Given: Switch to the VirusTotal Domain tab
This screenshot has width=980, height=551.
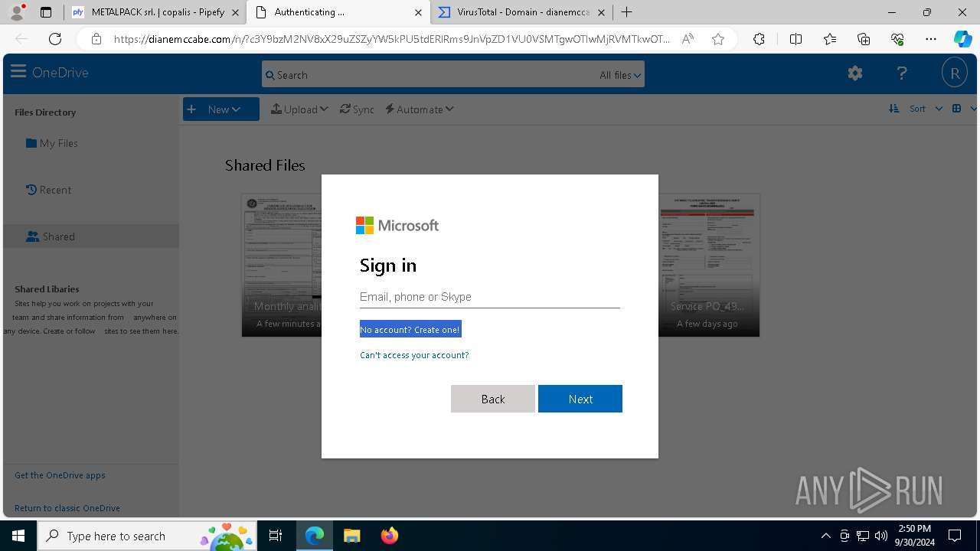Looking at the screenshot, I should (x=521, y=12).
